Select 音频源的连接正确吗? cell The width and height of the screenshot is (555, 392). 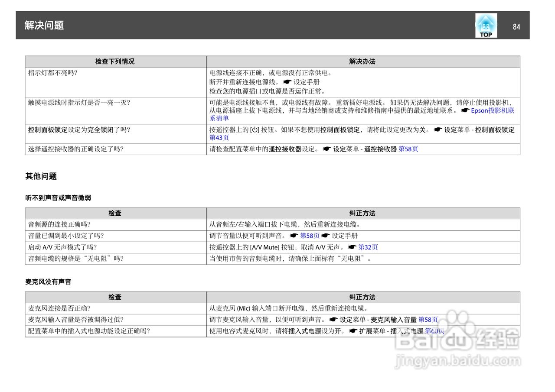115,224
